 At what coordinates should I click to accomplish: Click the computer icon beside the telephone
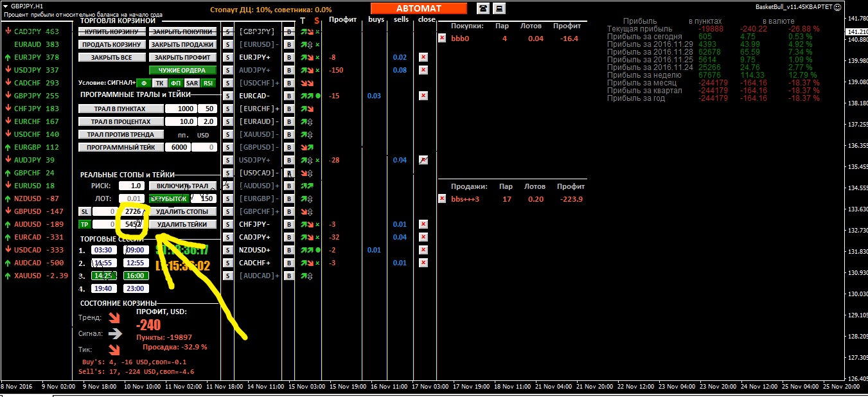[499, 8]
